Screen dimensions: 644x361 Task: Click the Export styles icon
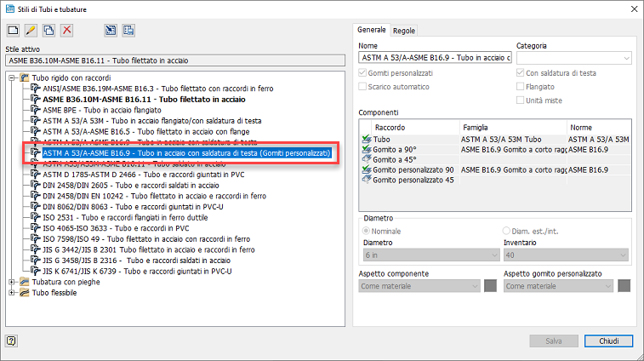click(128, 30)
